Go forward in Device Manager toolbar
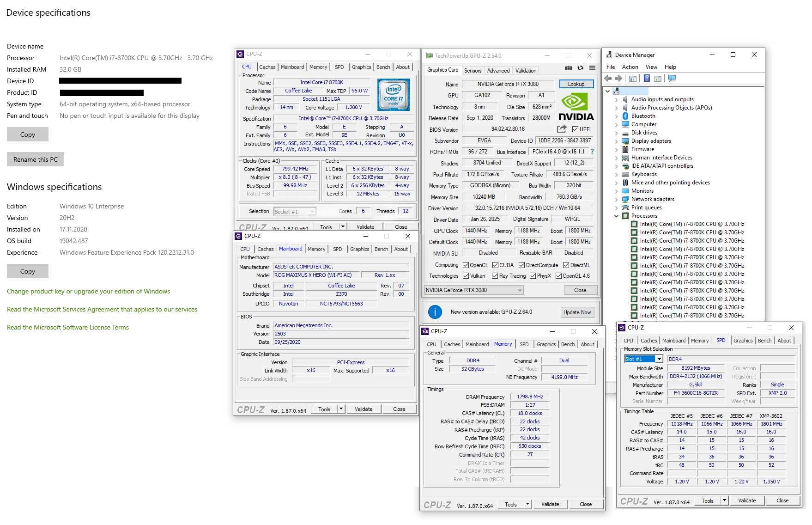Viewport: 812px width, 525px height. tap(618, 79)
